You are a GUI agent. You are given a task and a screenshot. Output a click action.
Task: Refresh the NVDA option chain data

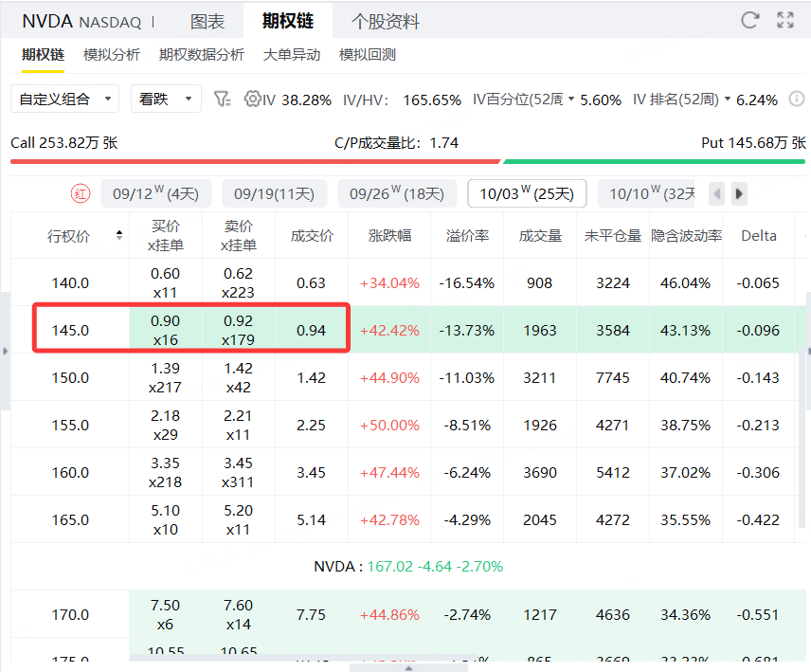[x=749, y=20]
